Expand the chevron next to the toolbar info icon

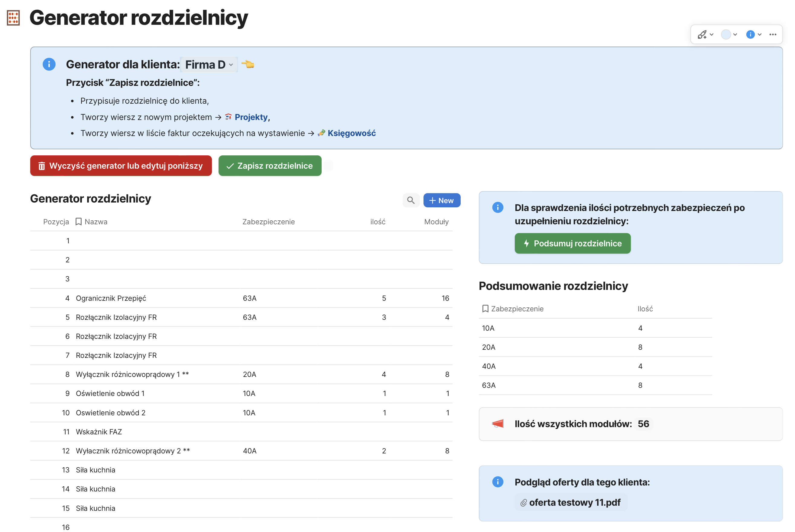click(759, 34)
